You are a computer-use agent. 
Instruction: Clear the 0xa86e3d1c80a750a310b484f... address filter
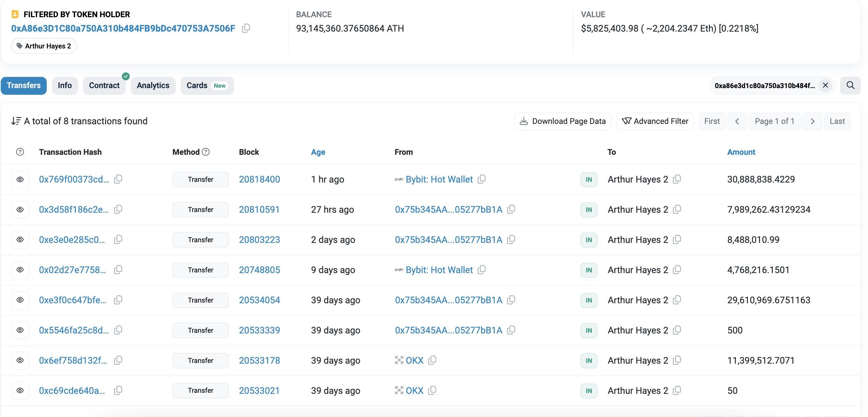[x=825, y=85]
